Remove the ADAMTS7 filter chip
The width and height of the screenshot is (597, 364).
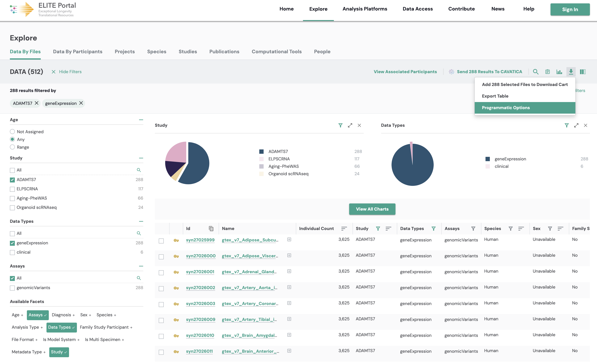[37, 103]
